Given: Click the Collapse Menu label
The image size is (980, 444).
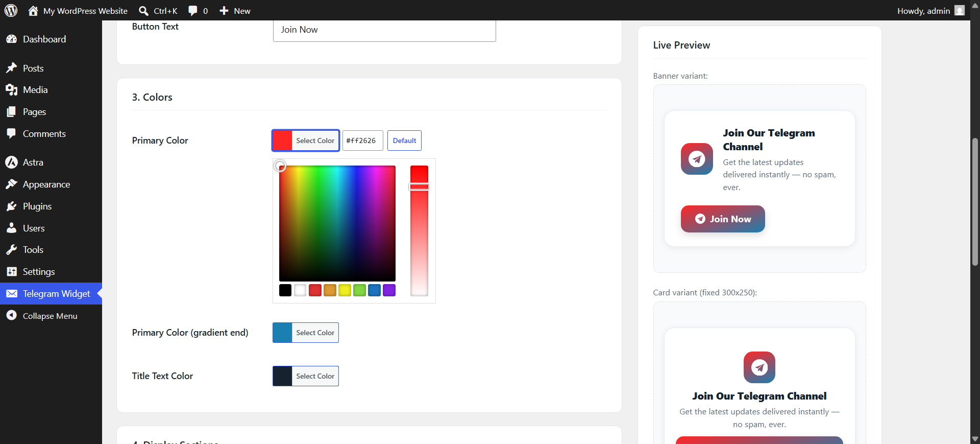Looking at the screenshot, I should point(50,316).
